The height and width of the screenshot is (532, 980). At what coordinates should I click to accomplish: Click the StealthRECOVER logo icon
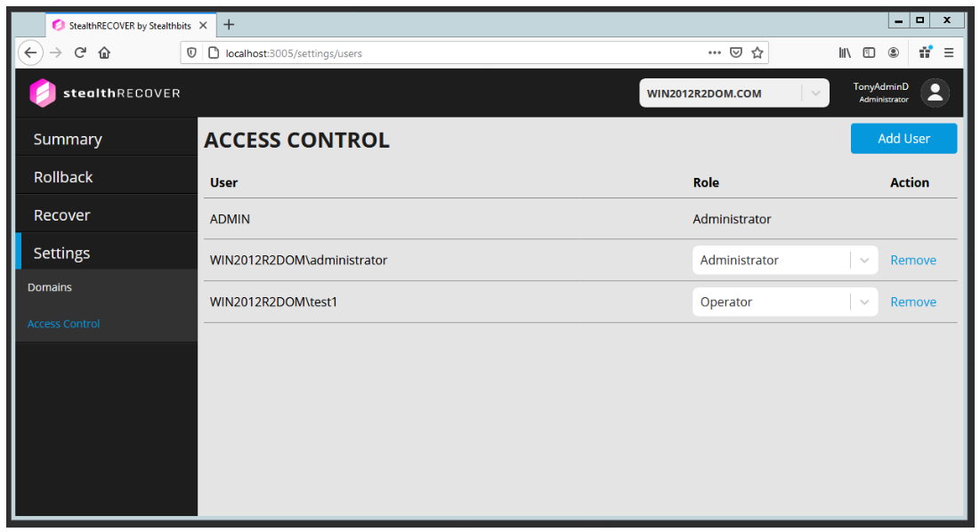[x=43, y=93]
